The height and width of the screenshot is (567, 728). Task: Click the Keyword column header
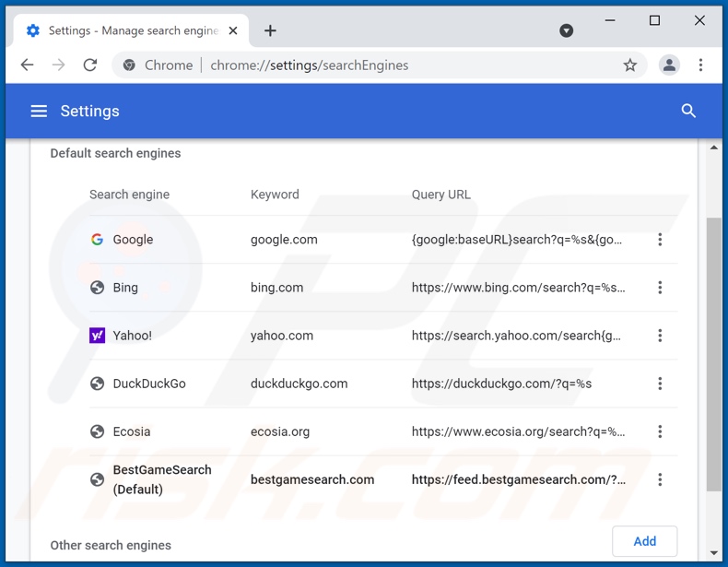[x=275, y=195]
